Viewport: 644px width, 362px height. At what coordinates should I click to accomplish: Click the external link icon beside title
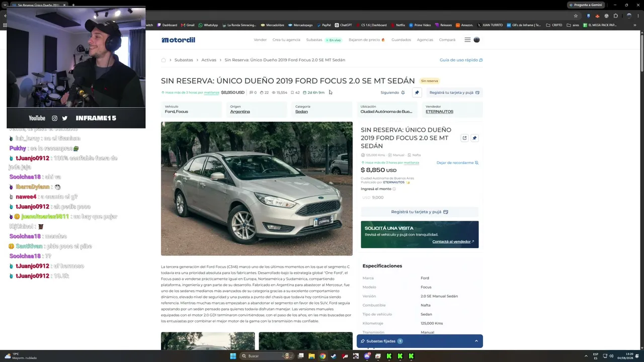(x=464, y=138)
